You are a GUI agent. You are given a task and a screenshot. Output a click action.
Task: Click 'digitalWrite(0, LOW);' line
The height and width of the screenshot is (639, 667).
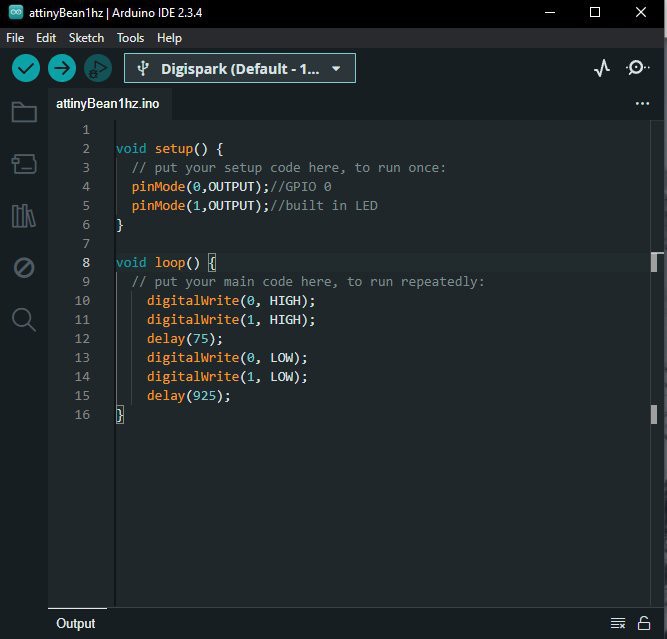[x=227, y=358]
